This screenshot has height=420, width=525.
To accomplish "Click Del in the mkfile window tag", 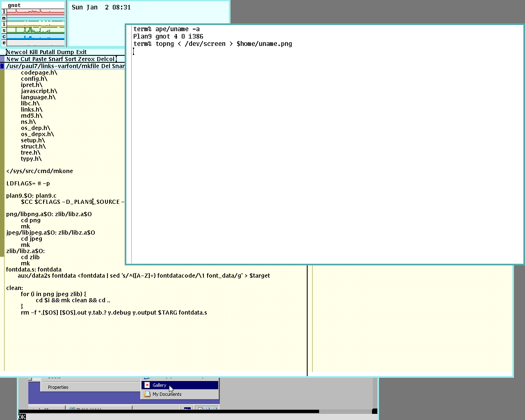I will [x=105, y=66].
